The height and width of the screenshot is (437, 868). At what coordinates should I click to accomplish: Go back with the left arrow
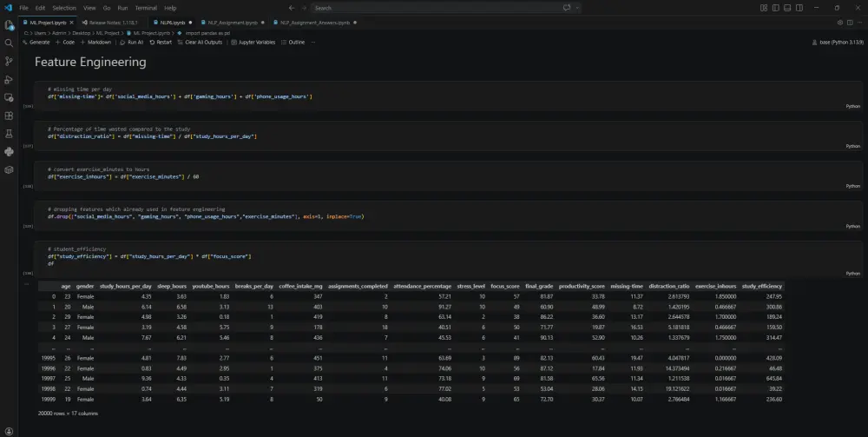pyautogui.click(x=292, y=8)
